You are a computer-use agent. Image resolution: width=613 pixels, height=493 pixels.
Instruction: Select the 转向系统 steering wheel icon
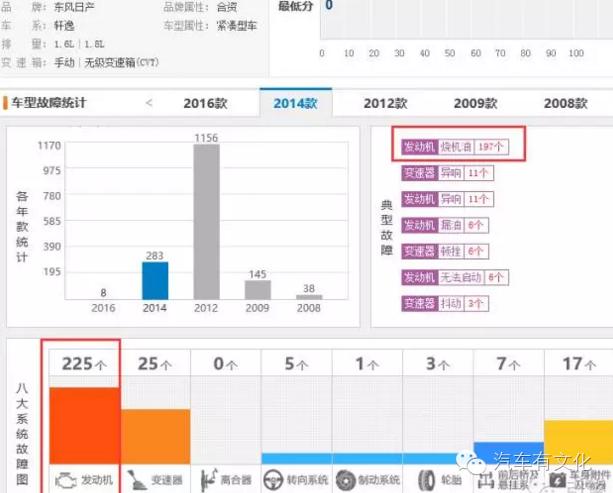click(273, 479)
